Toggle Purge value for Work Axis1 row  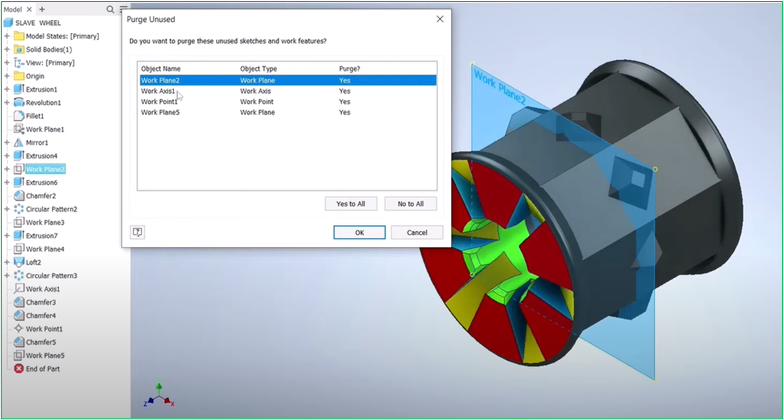[x=345, y=91]
